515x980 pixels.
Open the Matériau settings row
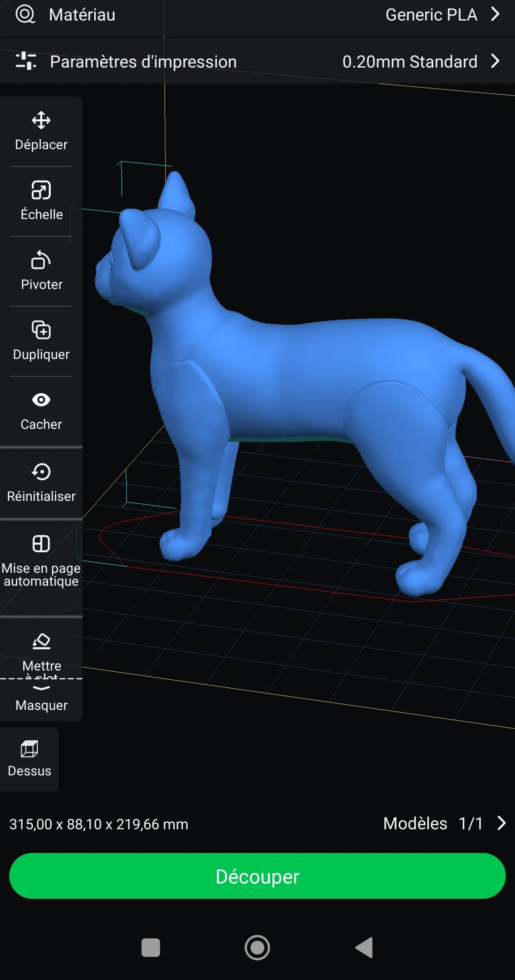(257, 15)
